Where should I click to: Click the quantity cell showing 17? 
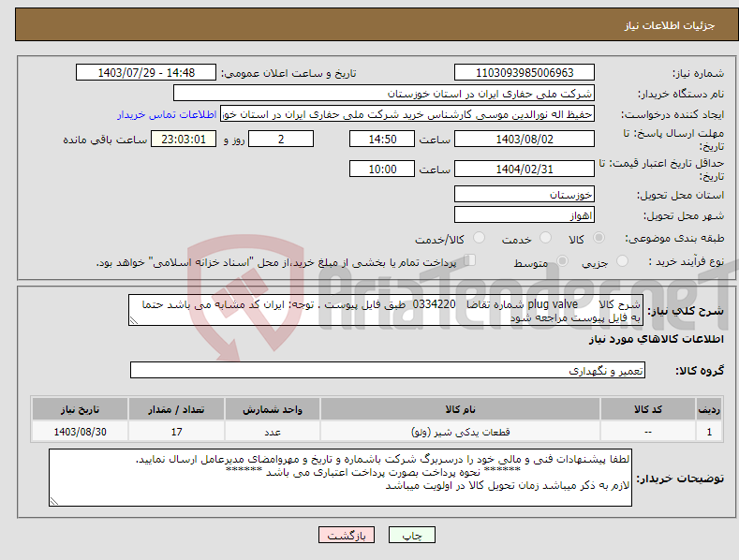[176, 432]
